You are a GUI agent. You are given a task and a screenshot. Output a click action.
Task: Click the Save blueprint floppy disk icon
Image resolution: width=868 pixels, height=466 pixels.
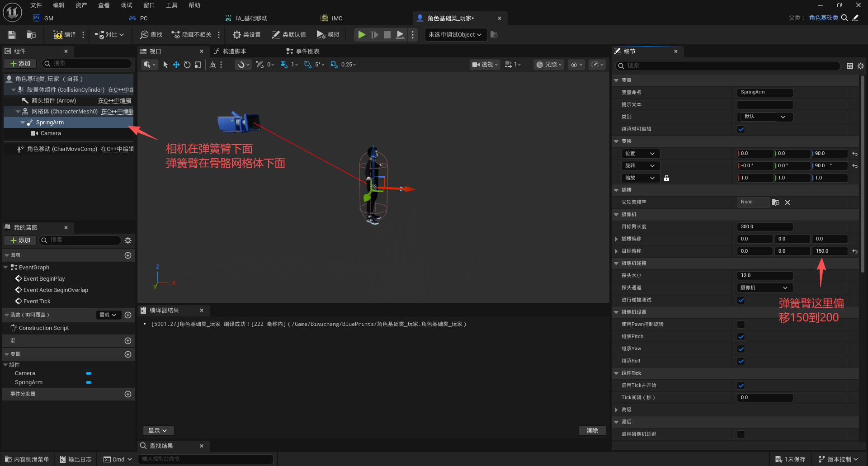point(12,35)
